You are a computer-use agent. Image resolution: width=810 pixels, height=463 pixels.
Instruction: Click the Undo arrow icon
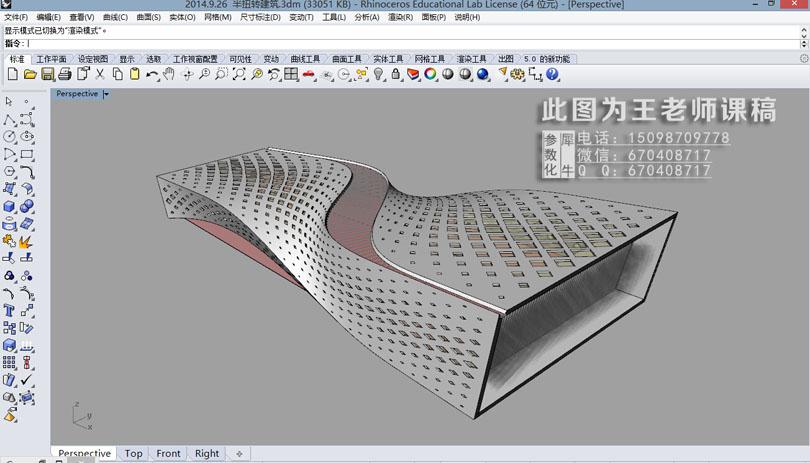(151, 75)
